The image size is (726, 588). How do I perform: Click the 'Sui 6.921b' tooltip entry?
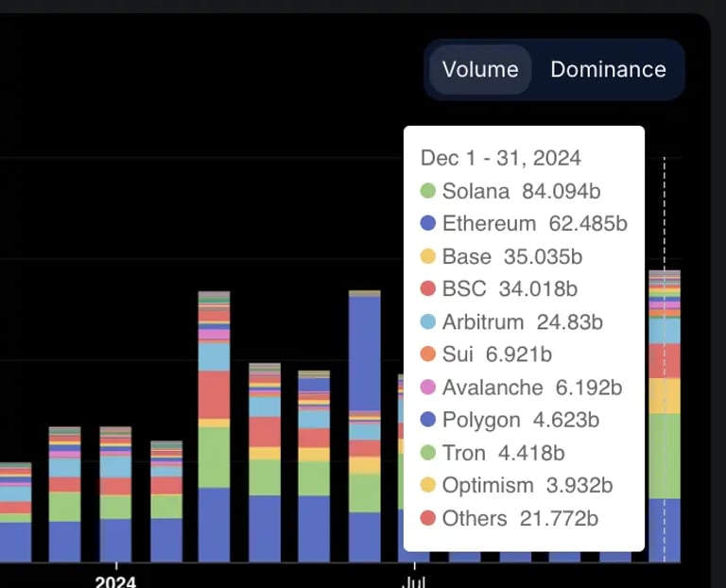pyautogui.click(x=486, y=355)
